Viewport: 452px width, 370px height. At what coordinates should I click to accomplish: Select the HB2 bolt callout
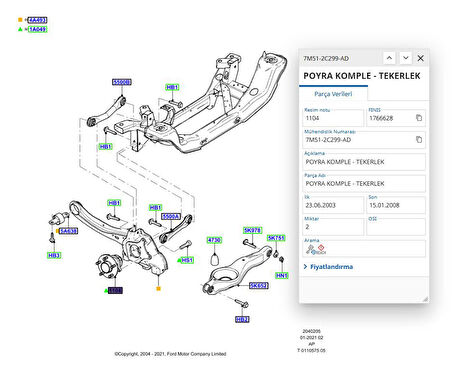click(x=242, y=319)
